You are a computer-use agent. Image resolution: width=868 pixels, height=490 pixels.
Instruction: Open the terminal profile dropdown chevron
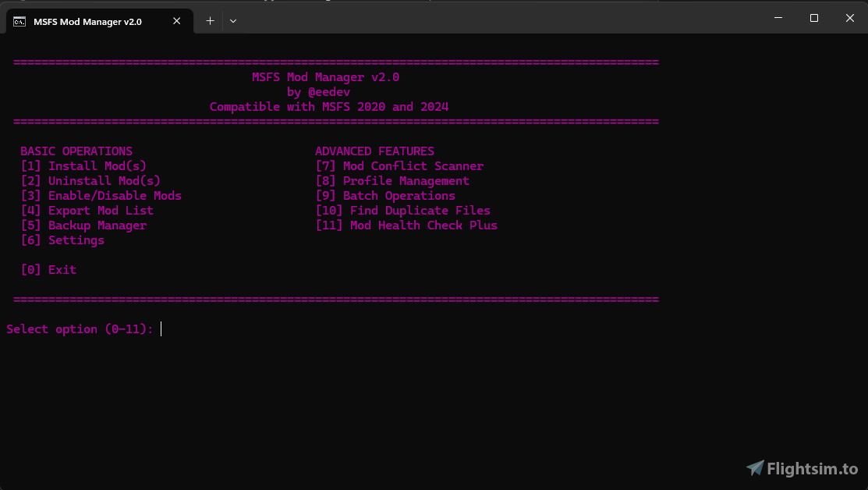[232, 21]
